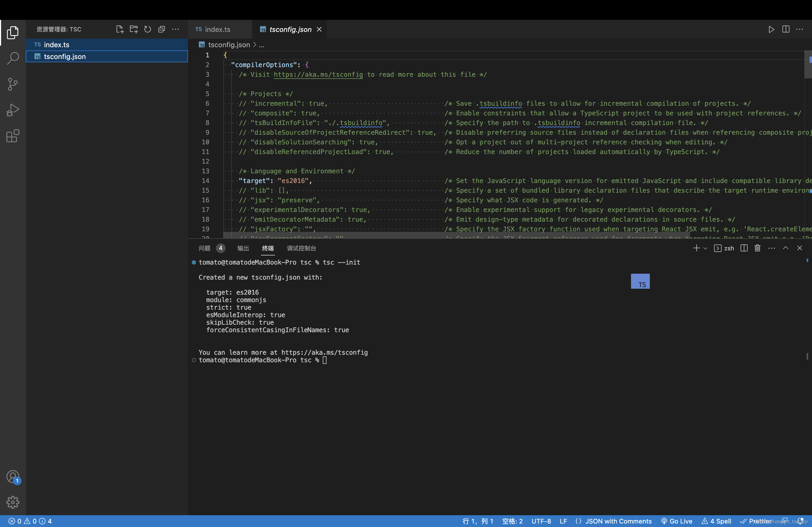This screenshot has height=527, width=812.
Task: Select index.ts in the file explorer
Action: (x=107, y=45)
